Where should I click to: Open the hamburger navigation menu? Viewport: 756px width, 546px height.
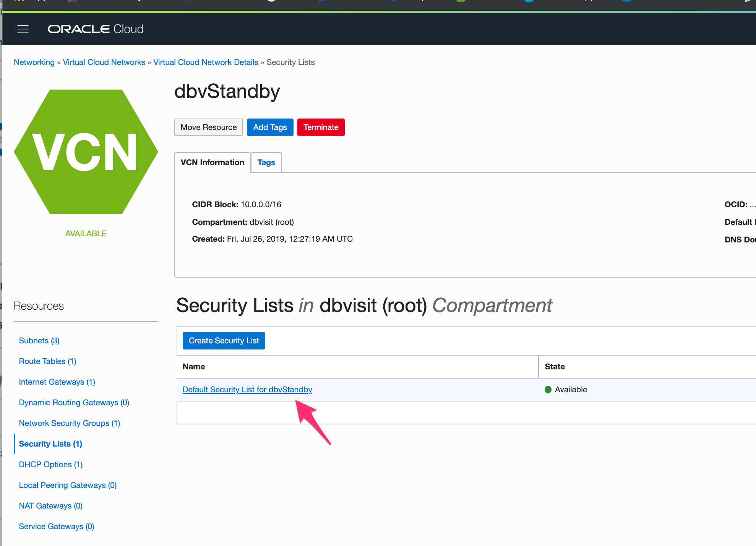(23, 29)
